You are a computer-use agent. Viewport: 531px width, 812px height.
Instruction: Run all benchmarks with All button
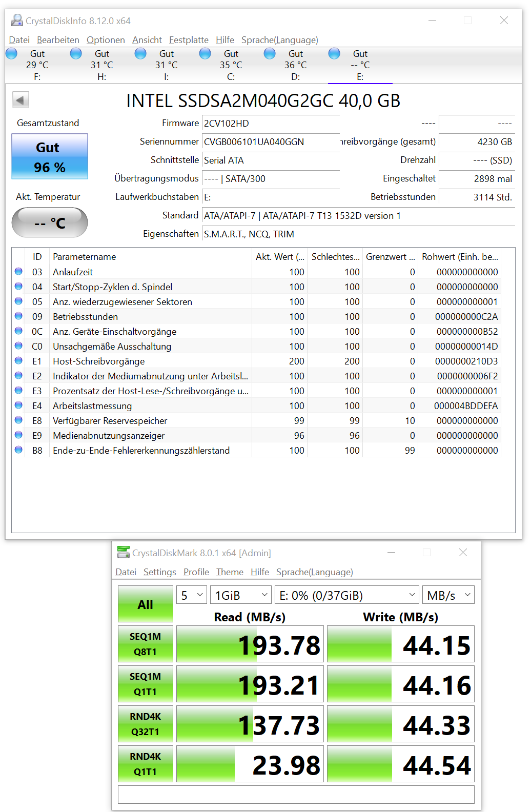click(146, 604)
